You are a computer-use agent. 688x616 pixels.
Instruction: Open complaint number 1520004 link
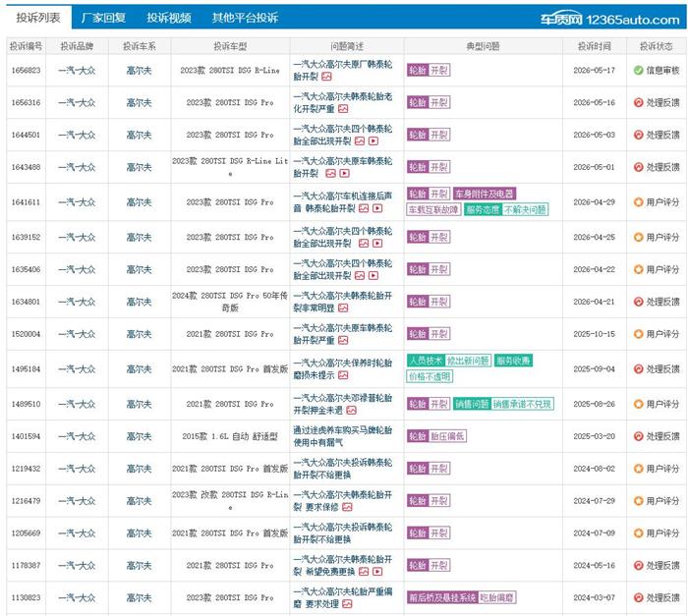pyautogui.click(x=26, y=334)
